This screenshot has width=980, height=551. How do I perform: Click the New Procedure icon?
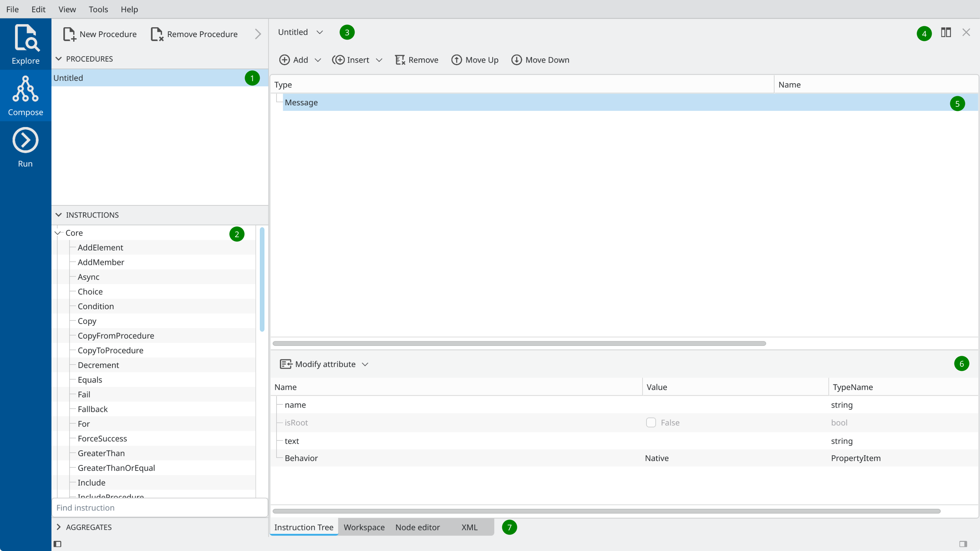tap(69, 34)
